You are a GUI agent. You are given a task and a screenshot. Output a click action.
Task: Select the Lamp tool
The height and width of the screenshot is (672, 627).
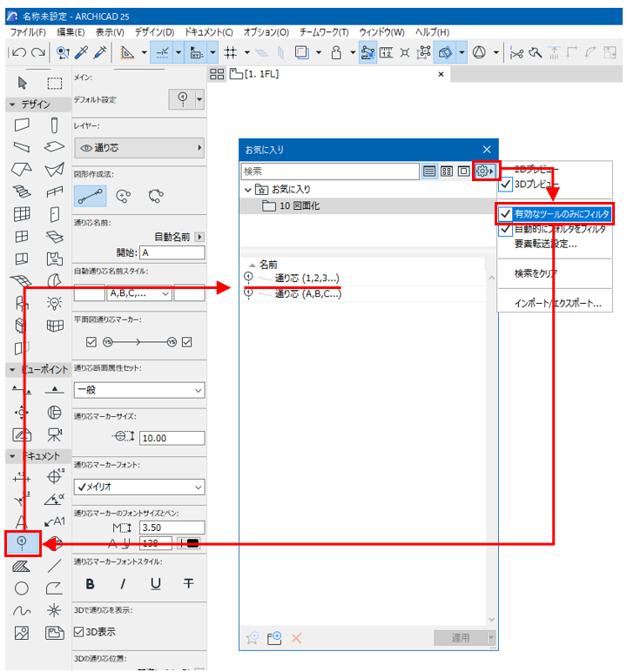pos(54,303)
